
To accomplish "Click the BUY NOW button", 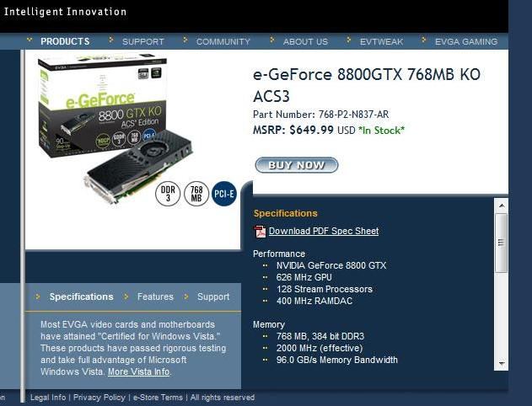I will coord(297,165).
